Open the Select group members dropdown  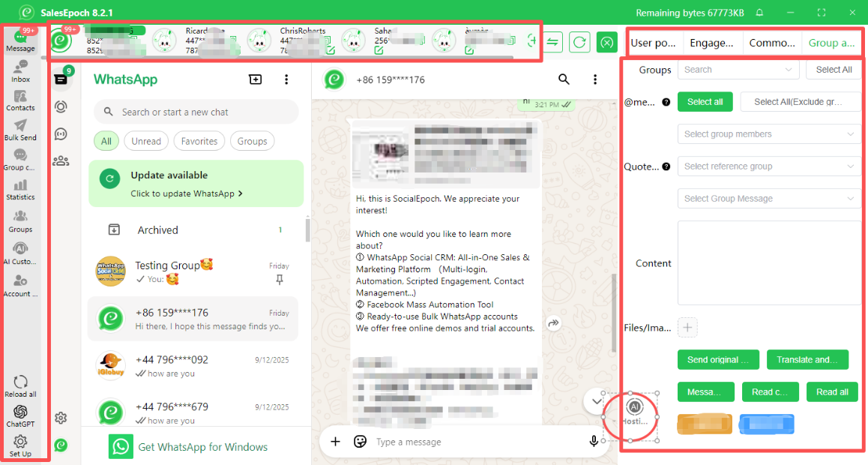pos(770,134)
